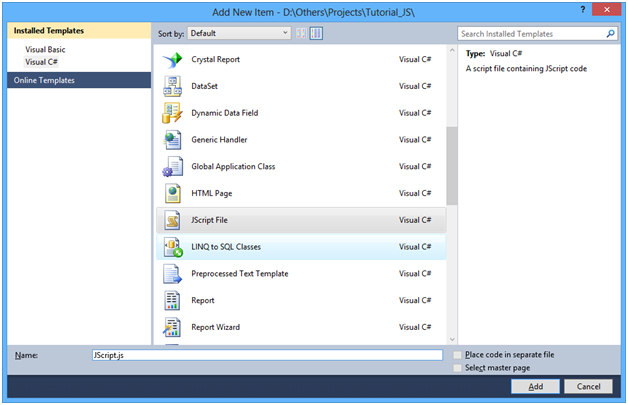Click 'Preprocessed Text Template' label
Image resolution: width=628 pixels, height=405 pixels.
pos(240,274)
